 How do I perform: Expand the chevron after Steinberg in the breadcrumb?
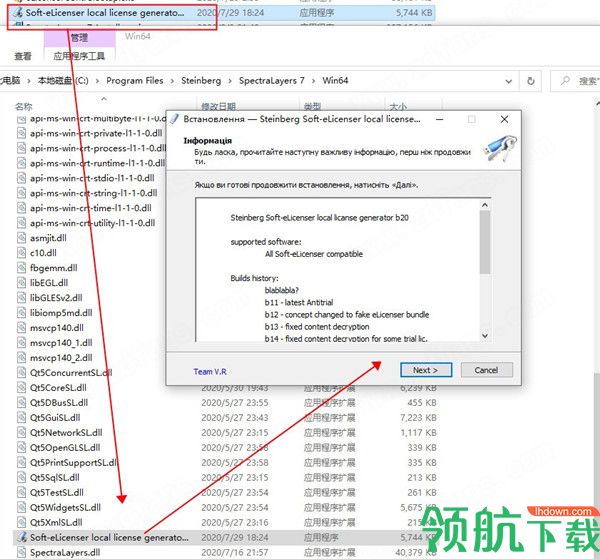(230, 81)
